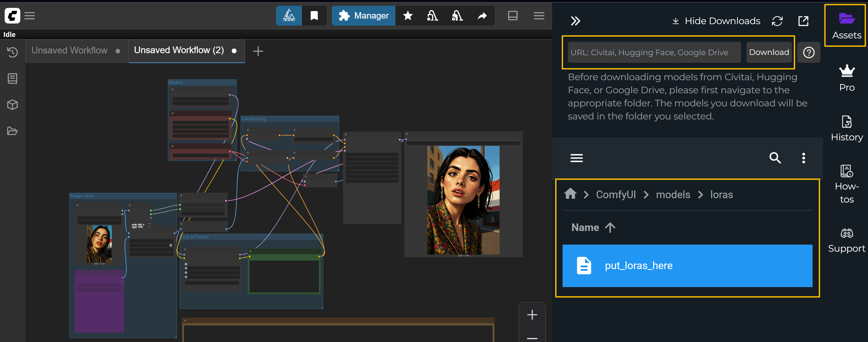Screen dimensions: 868x342
Task: Open the How-tos tab
Action: coord(846,184)
